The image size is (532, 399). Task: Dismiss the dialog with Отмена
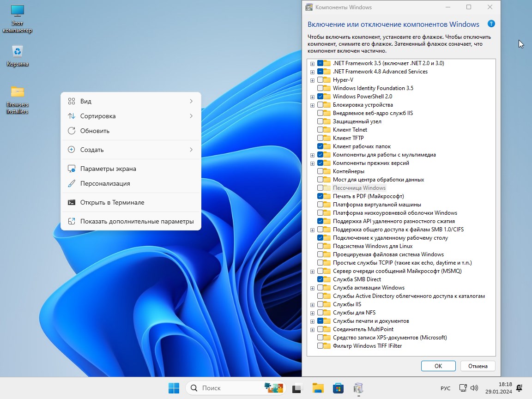(478, 366)
